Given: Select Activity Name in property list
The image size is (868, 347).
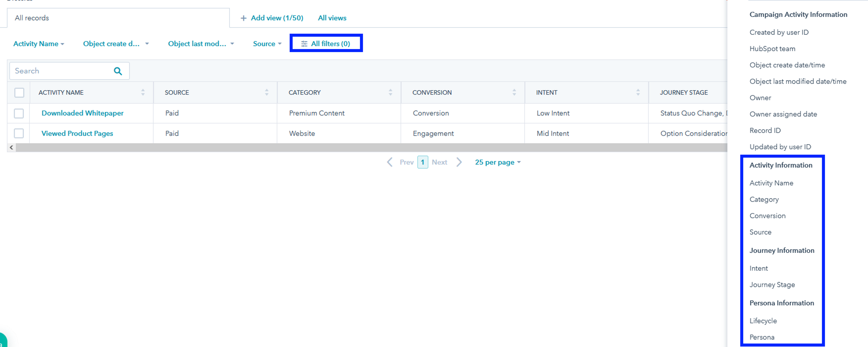Looking at the screenshot, I should pos(771,183).
